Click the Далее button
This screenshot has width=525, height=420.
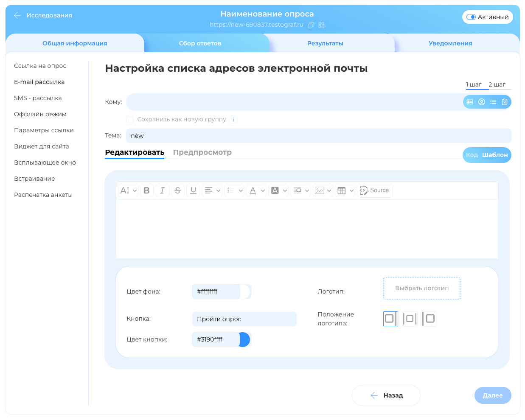[492, 395]
